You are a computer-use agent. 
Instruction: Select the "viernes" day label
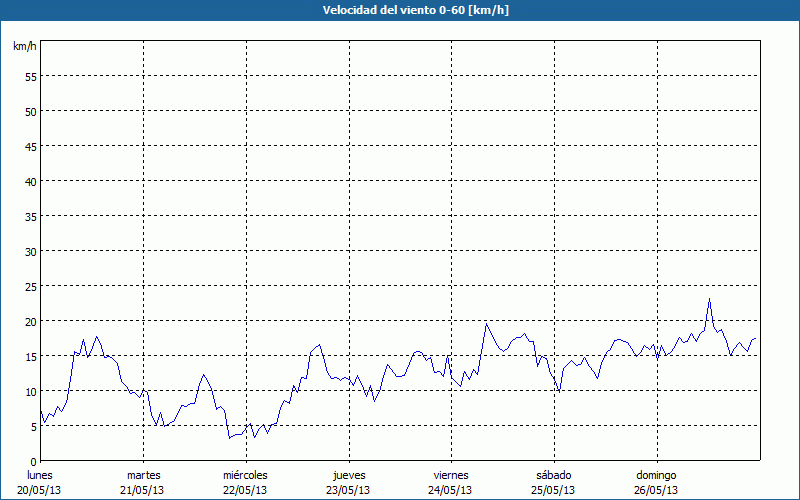coord(451,475)
